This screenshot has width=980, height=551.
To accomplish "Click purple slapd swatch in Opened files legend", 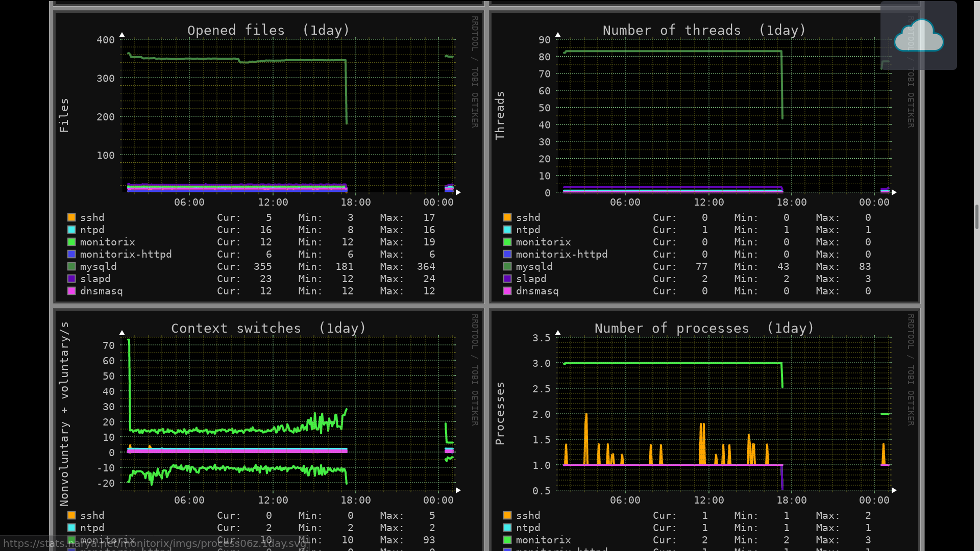I will pos(71,279).
